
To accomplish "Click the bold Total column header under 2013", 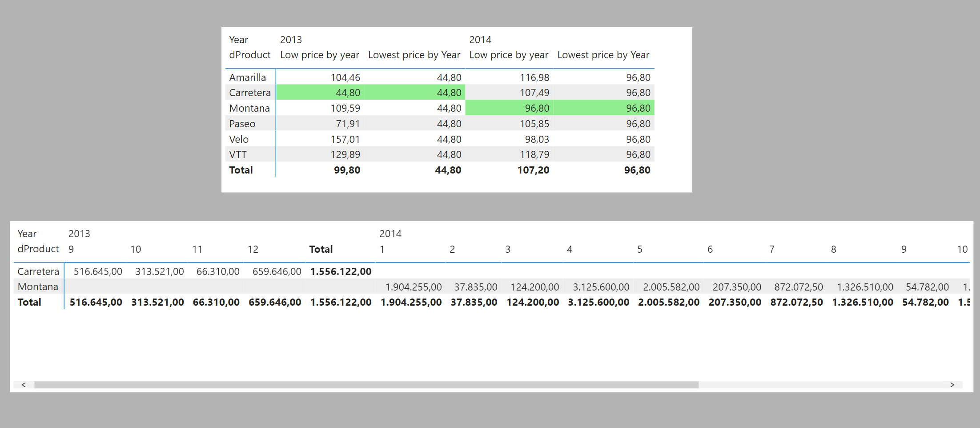I will coord(321,249).
